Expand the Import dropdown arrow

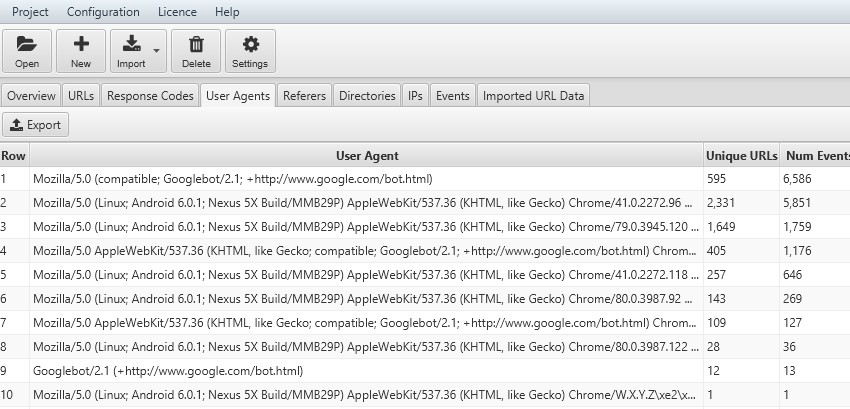point(157,51)
